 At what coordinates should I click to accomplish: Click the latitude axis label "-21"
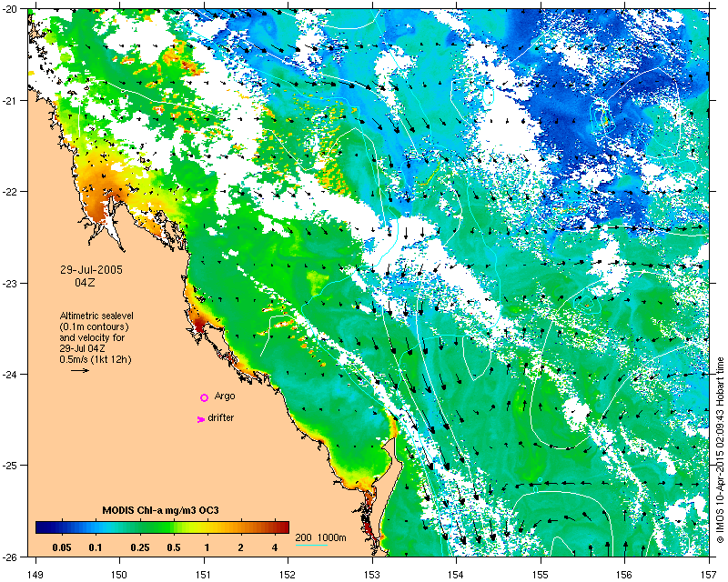(11, 101)
